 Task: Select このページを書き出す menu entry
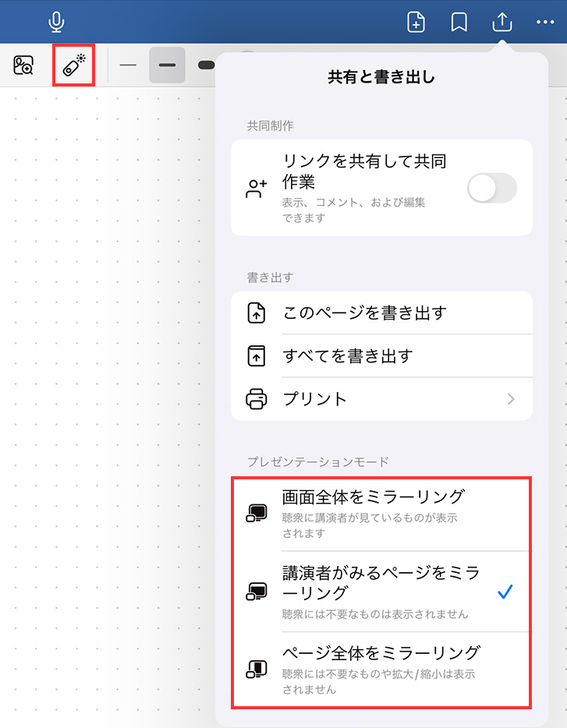point(381,313)
